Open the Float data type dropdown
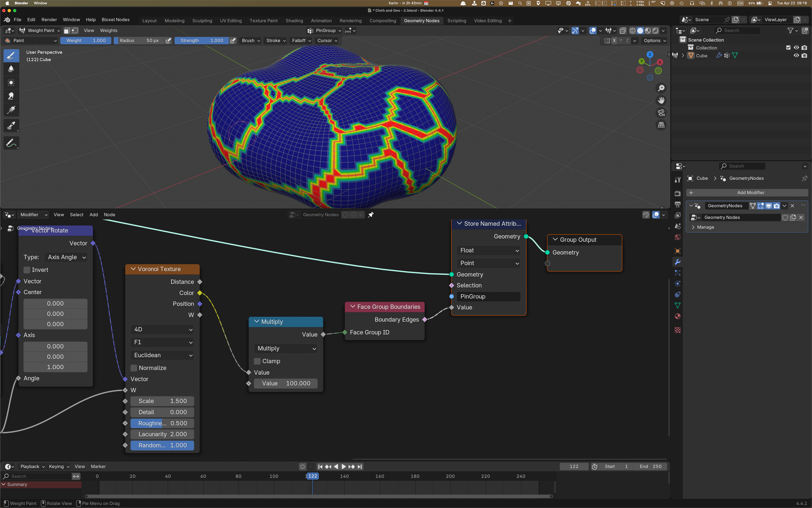 click(x=489, y=251)
